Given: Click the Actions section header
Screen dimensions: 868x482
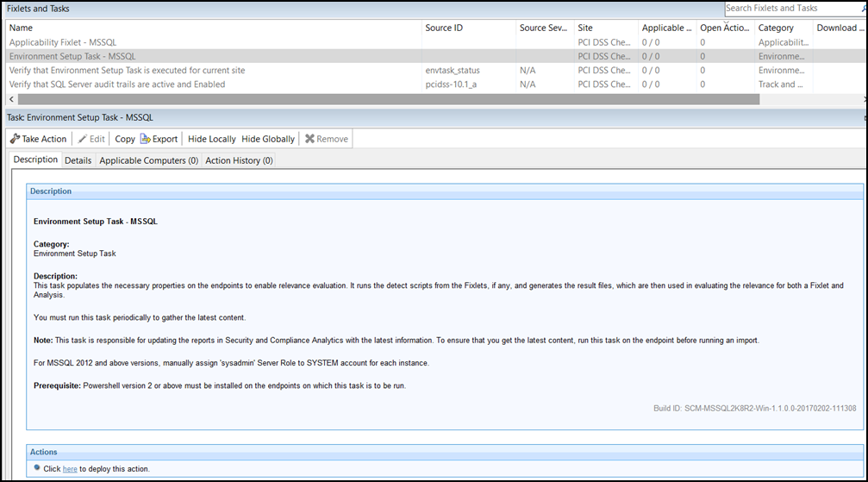Looking at the screenshot, I should tap(445, 452).
